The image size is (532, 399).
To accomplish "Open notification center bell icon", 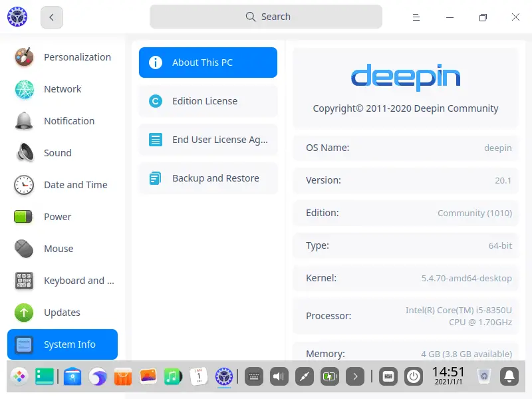I will tap(509, 376).
